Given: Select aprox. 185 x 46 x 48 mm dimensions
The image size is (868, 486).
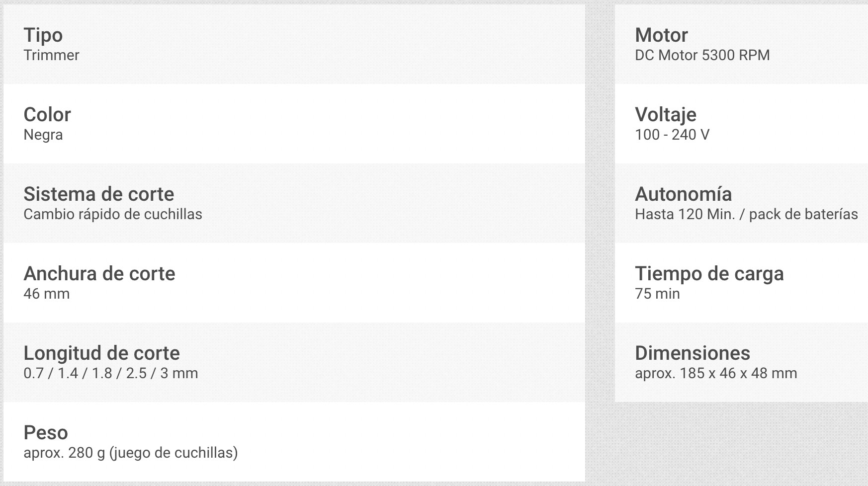Looking at the screenshot, I should [716, 373].
